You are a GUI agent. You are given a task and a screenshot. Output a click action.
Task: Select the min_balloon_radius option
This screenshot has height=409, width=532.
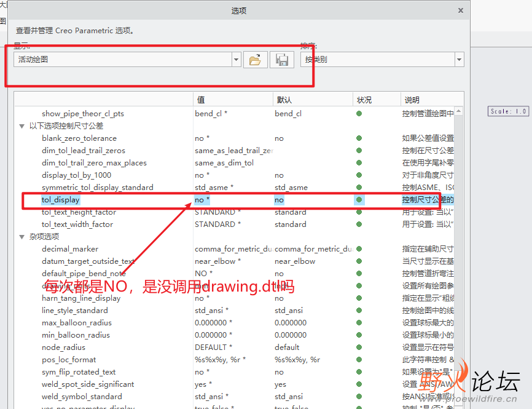point(76,335)
